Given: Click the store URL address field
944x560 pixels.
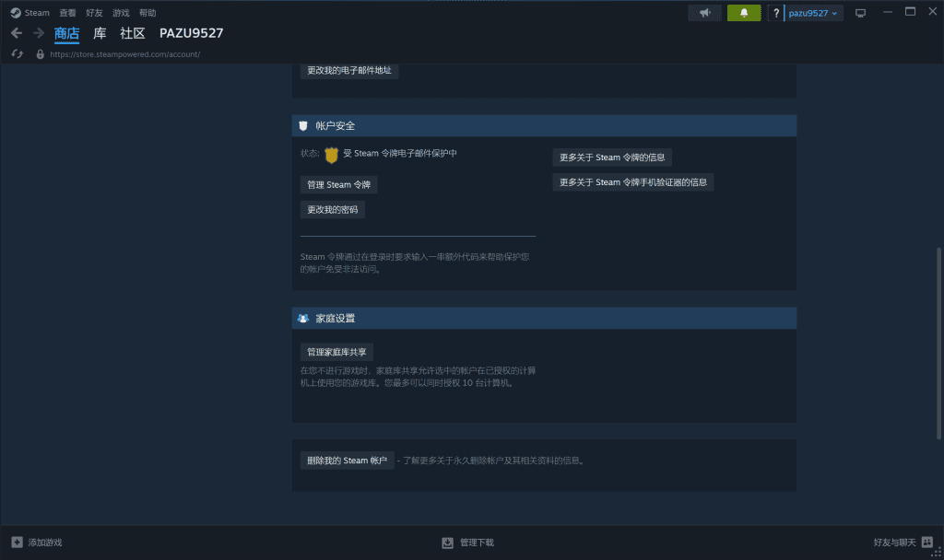Looking at the screenshot, I should point(124,54).
